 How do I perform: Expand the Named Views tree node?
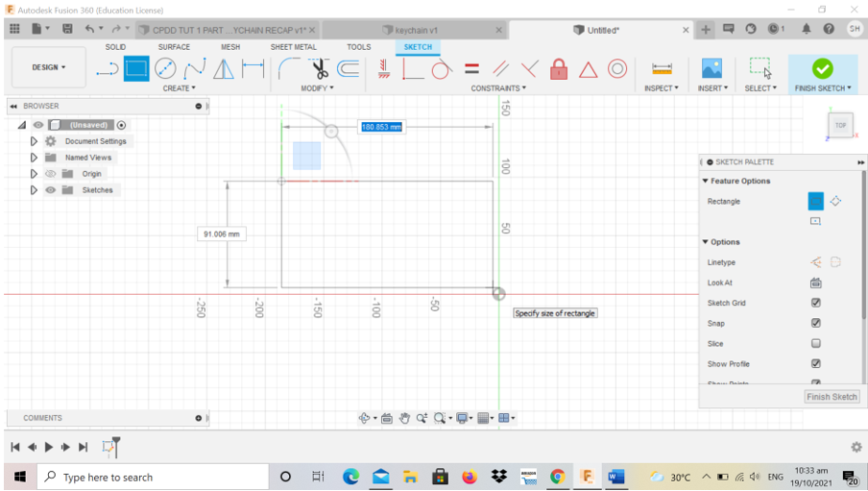tap(34, 158)
